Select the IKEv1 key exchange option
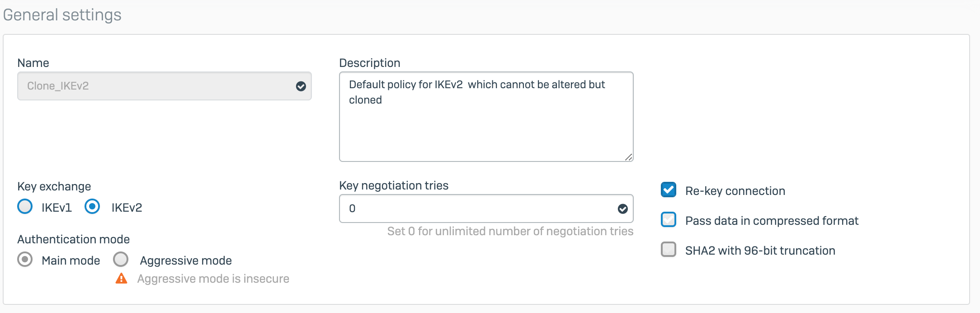980x313 pixels. pos(25,207)
